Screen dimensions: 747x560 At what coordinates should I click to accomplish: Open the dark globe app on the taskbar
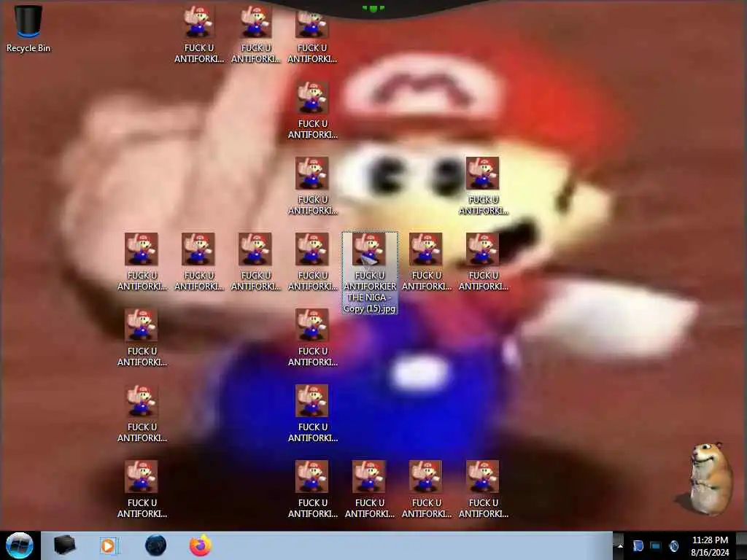(156, 545)
